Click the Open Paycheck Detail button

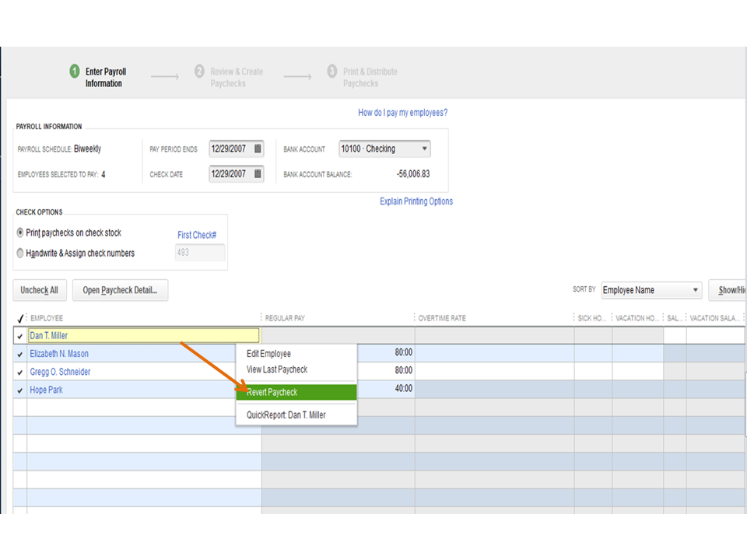tap(120, 290)
